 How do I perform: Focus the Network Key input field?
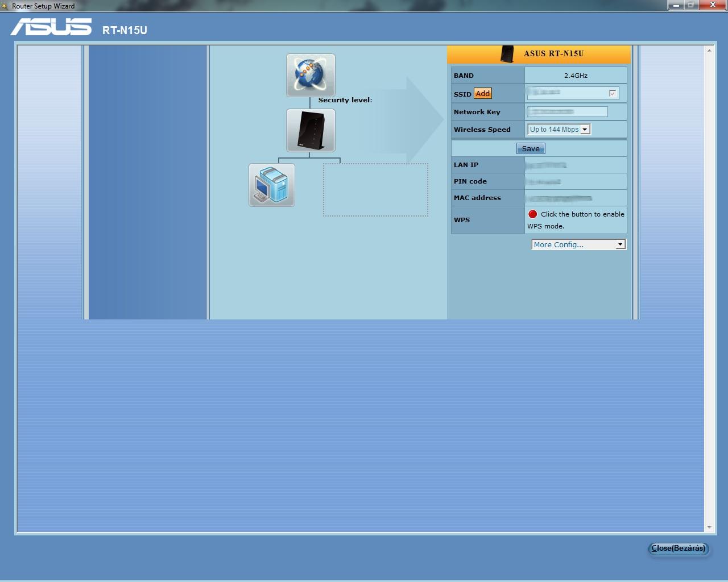[x=567, y=112]
